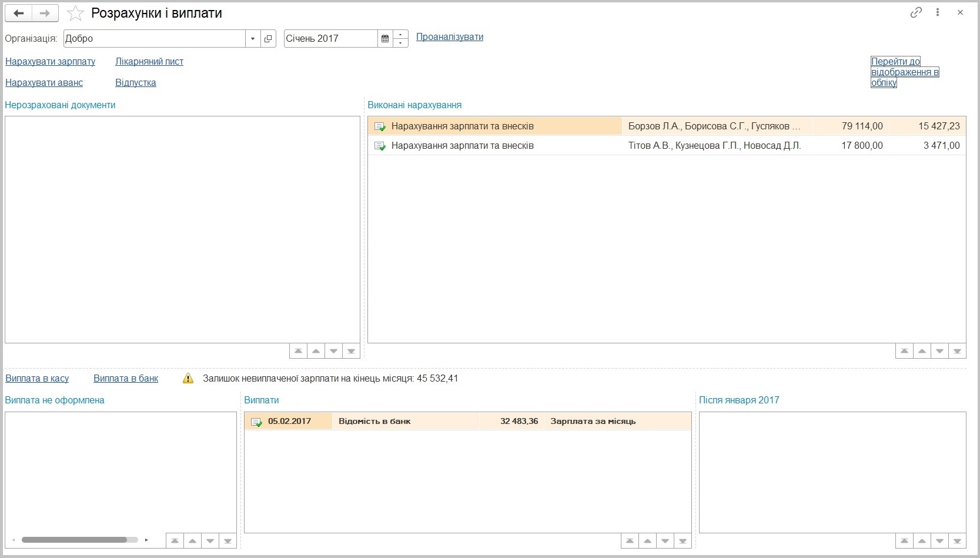Jump to first row in Виплати list

(x=630, y=541)
